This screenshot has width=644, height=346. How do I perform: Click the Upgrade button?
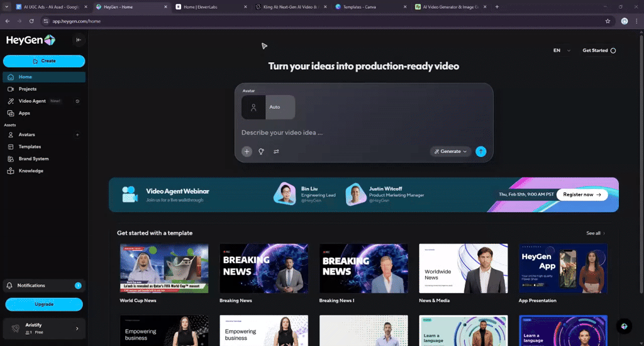tap(44, 304)
